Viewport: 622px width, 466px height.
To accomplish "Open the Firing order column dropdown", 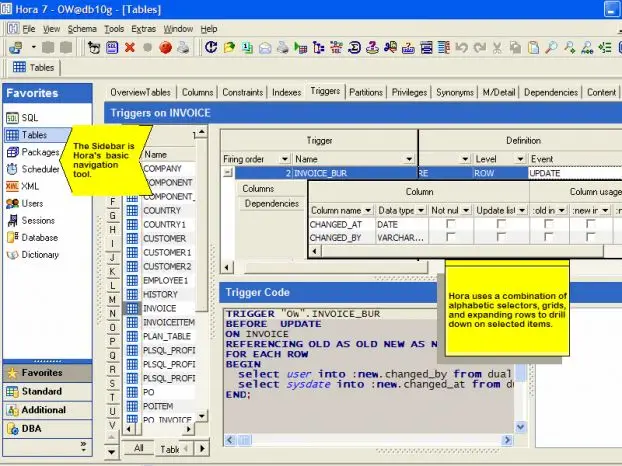I will point(284,159).
